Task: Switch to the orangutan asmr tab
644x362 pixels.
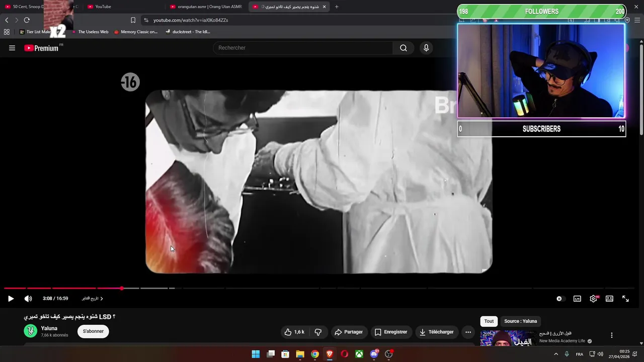Action: (x=206, y=7)
